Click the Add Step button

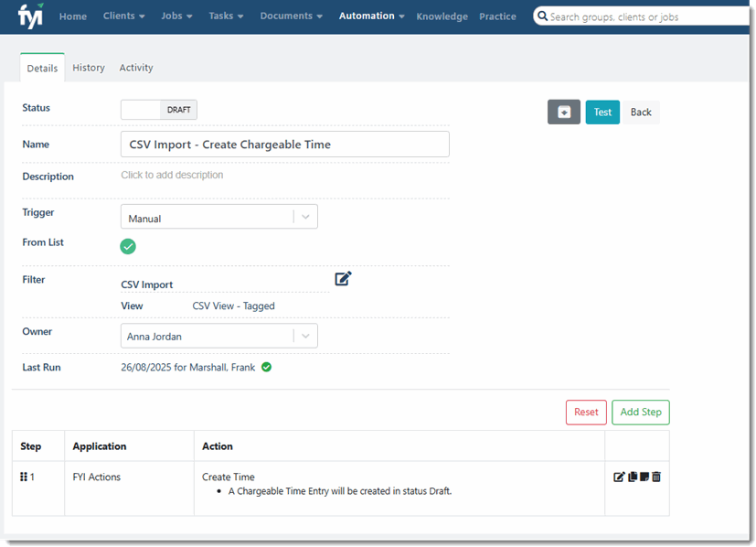[x=641, y=412]
